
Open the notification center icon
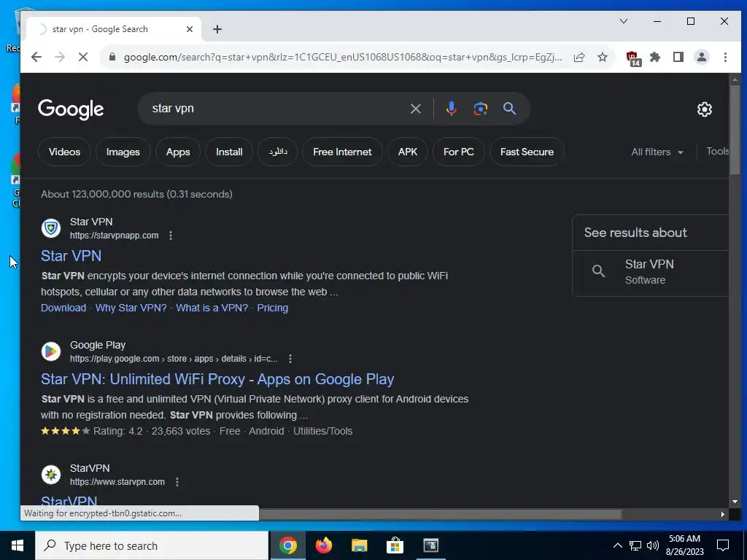[723, 545]
